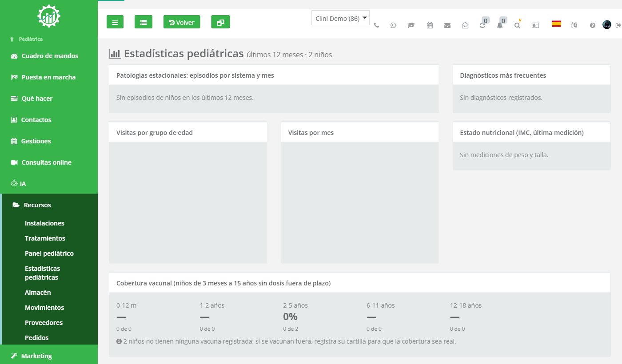The width and height of the screenshot is (622, 364).
Task: Click the Volver button
Action: [x=182, y=22]
